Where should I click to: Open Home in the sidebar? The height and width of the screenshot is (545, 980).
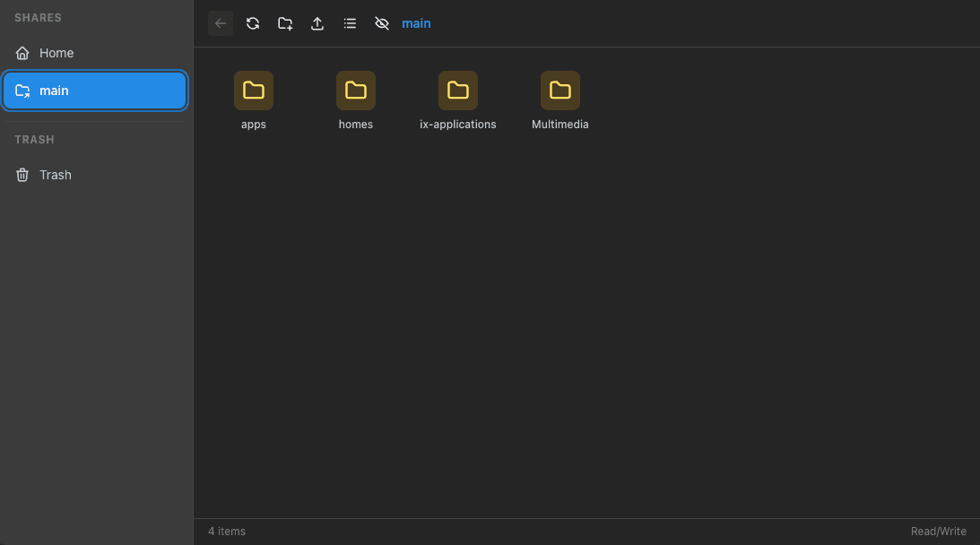tap(95, 53)
